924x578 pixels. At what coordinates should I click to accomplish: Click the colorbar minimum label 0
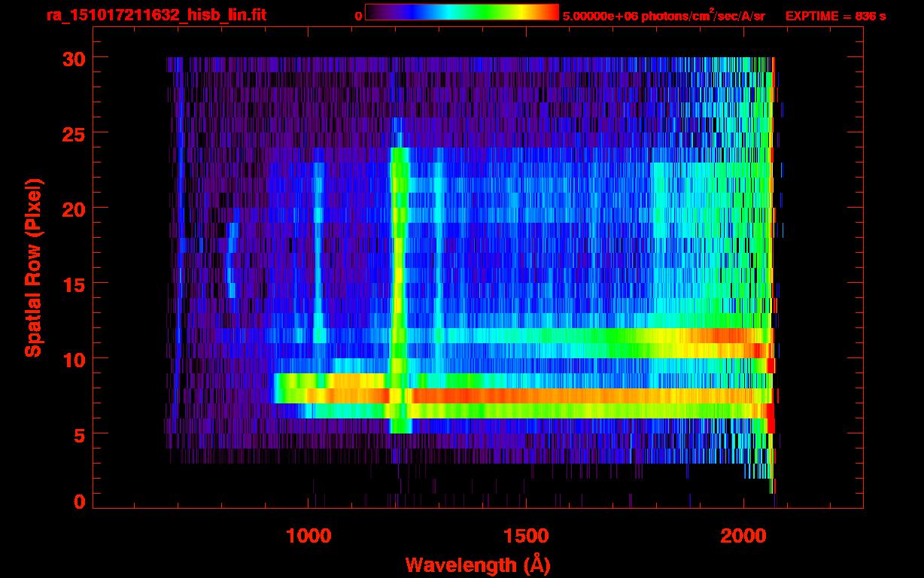pos(358,16)
